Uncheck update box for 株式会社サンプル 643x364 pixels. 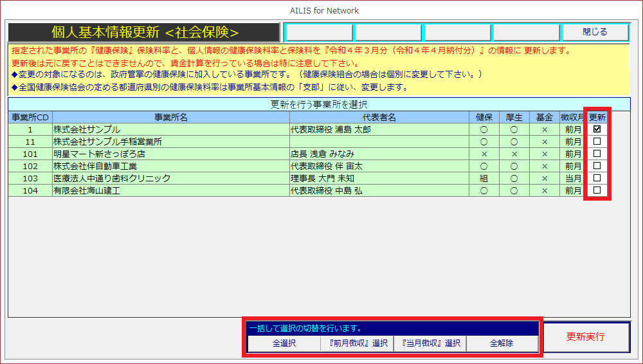pyautogui.click(x=597, y=129)
